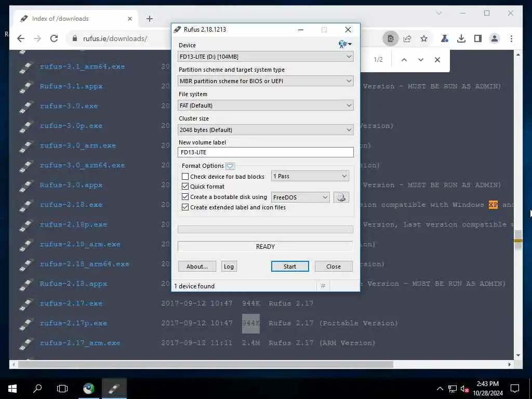Click the muted volume tray icon

click(464, 389)
